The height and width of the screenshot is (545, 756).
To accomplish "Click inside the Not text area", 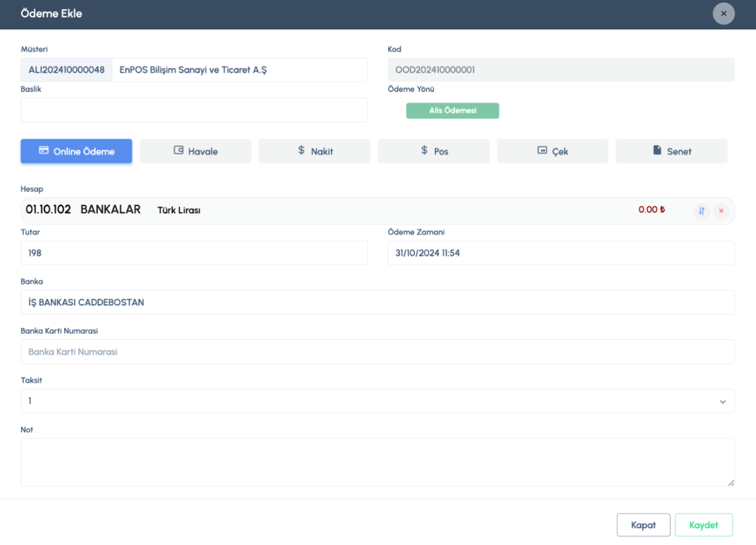I will pos(377,462).
